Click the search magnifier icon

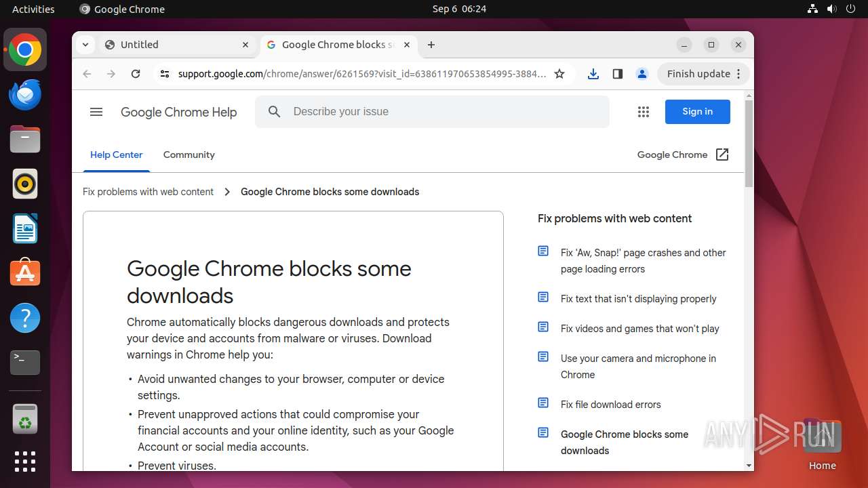pos(274,112)
